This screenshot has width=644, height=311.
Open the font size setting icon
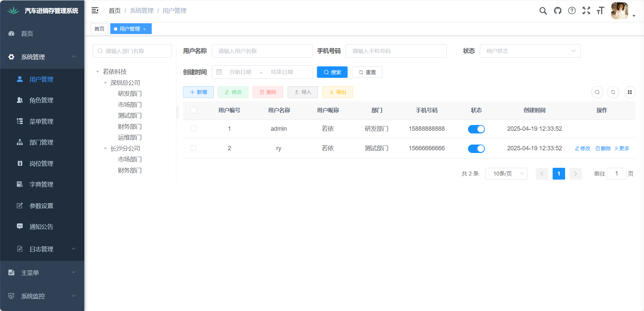[600, 11]
